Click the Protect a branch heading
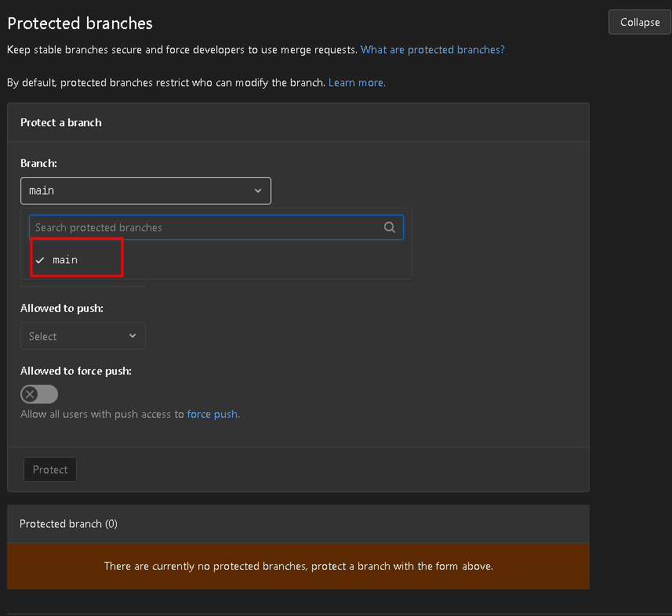Viewport: 672px width, 616px height. (61, 122)
